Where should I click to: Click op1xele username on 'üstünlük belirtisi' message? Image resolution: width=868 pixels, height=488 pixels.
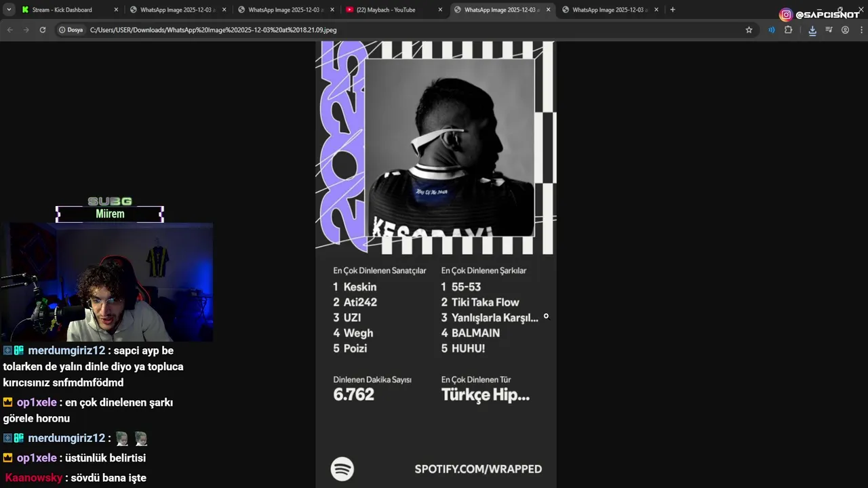37,458
